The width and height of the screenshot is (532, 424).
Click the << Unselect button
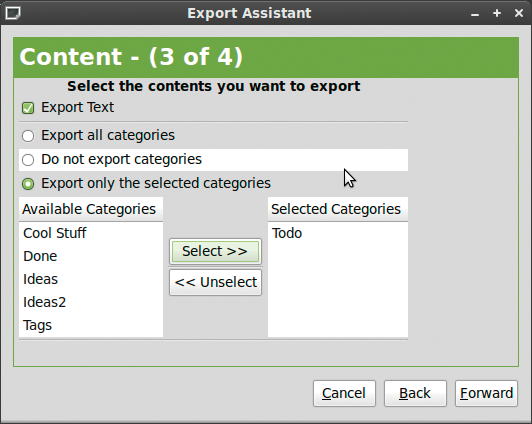coord(215,282)
